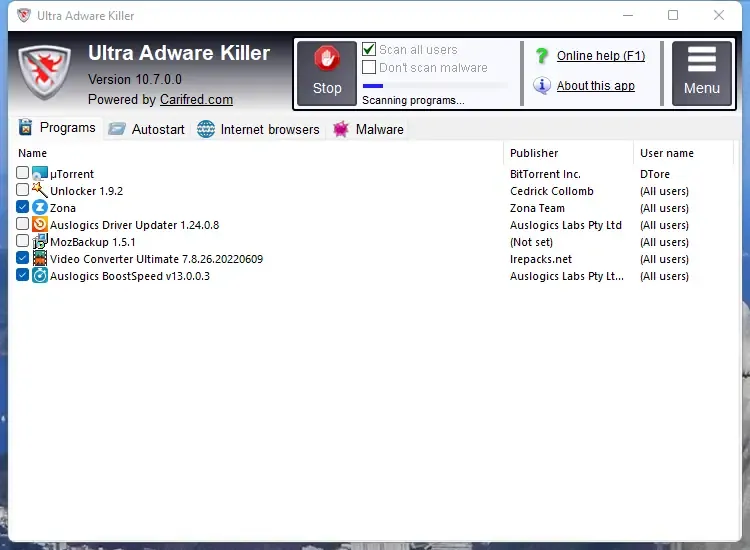This screenshot has width=750, height=550.
Task: Click the Ultra Adware Killer shield logo
Action: [44, 72]
